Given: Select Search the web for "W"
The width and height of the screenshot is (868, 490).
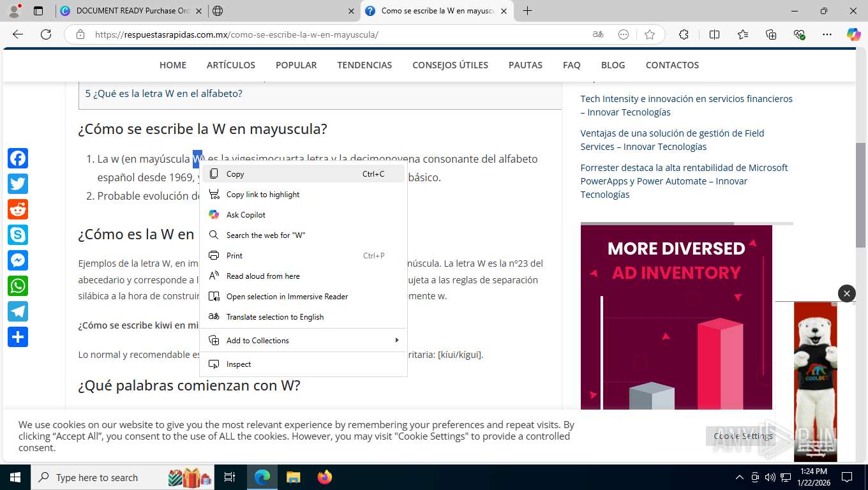Looking at the screenshot, I should (x=304, y=235).
